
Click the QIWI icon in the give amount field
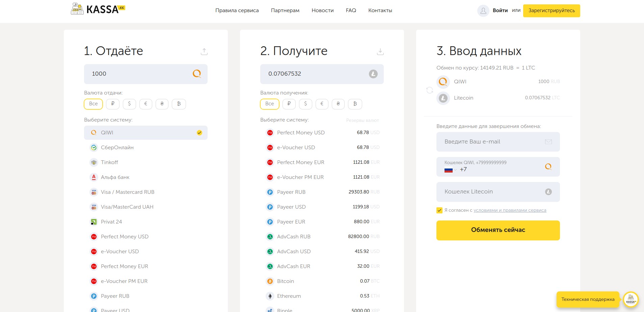pyautogui.click(x=197, y=74)
